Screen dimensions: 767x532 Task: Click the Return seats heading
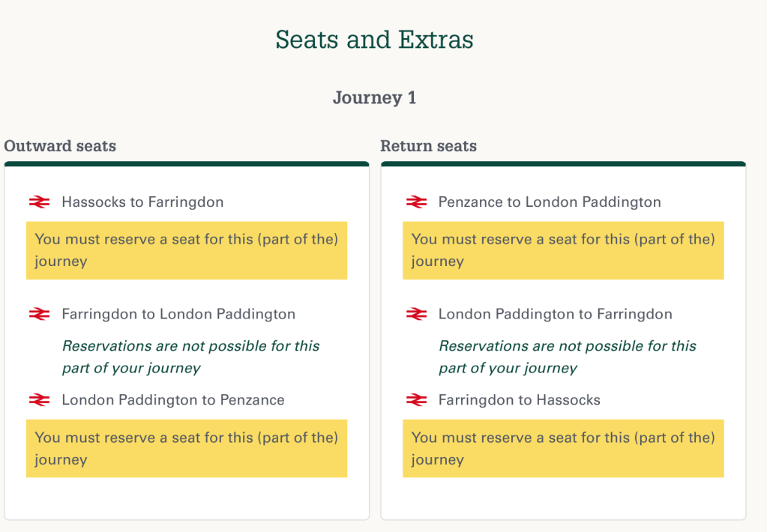click(x=428, y=146)
